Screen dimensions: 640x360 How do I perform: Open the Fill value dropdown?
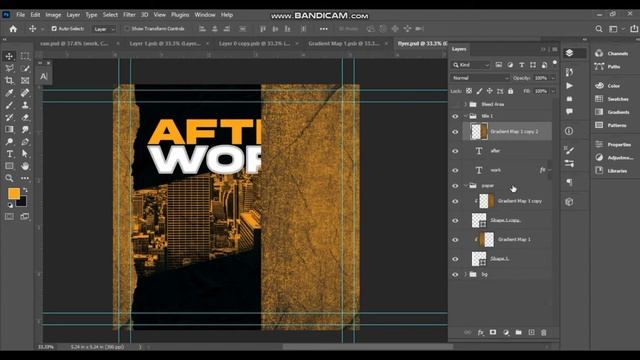pyautogui.click(x=553, y=91)
